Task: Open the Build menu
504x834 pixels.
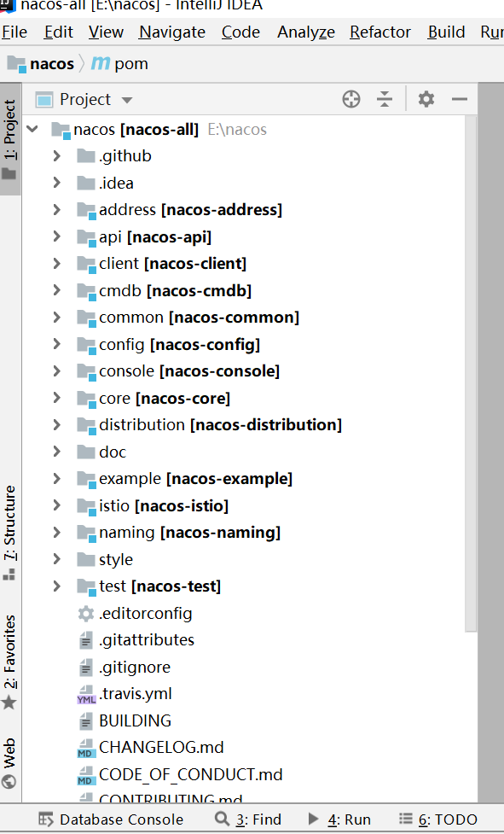Action: [x=446, y=32]
